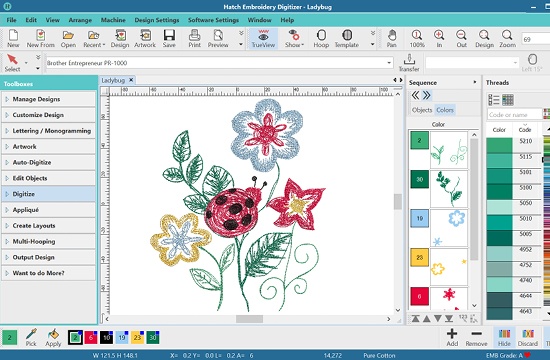Expand the Manage Designs toolbox

(x=48, y=99)
